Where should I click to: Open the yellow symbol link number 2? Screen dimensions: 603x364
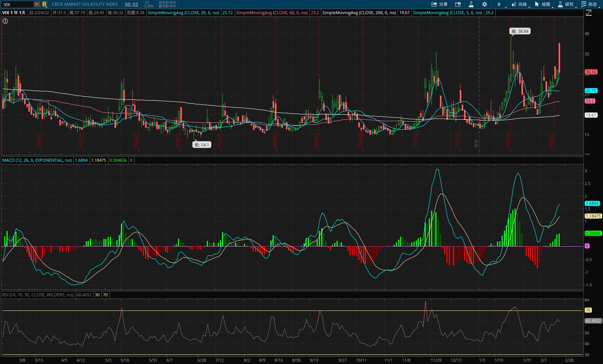[44, 5]
